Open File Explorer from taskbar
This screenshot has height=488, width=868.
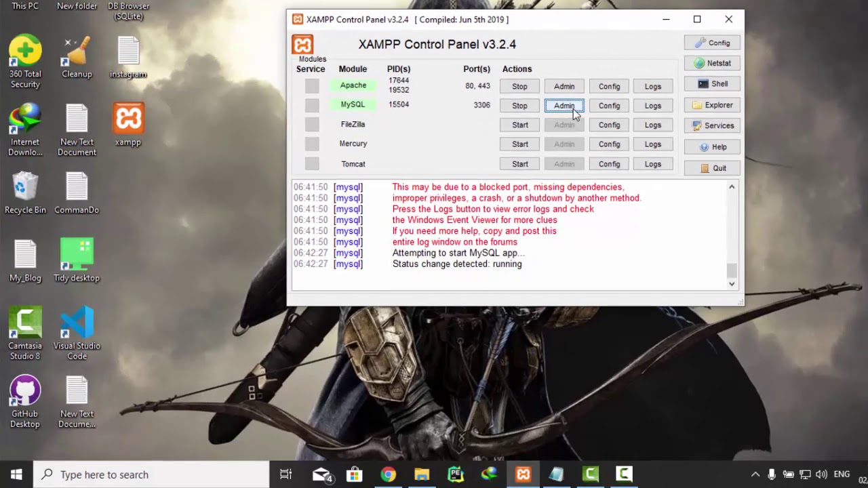click(422, 474)
